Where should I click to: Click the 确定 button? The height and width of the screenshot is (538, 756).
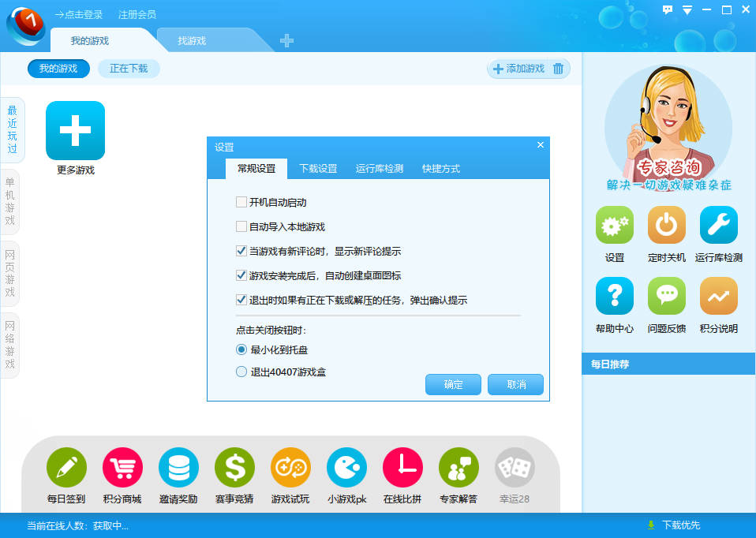pos(453,384)
